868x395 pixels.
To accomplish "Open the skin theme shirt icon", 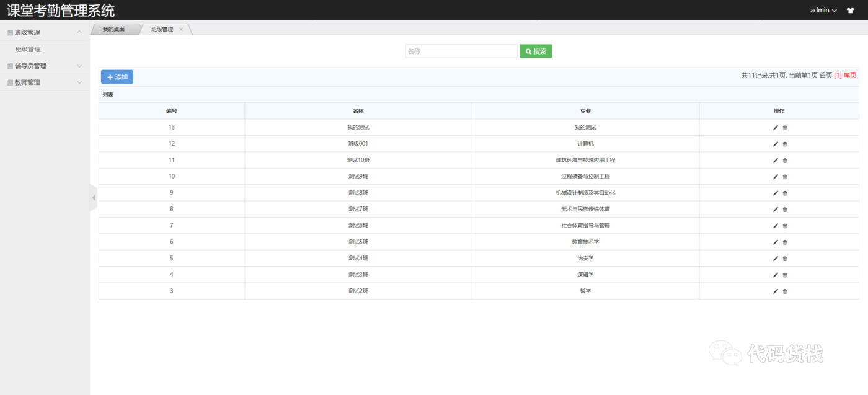I will (x=850, y=10).
